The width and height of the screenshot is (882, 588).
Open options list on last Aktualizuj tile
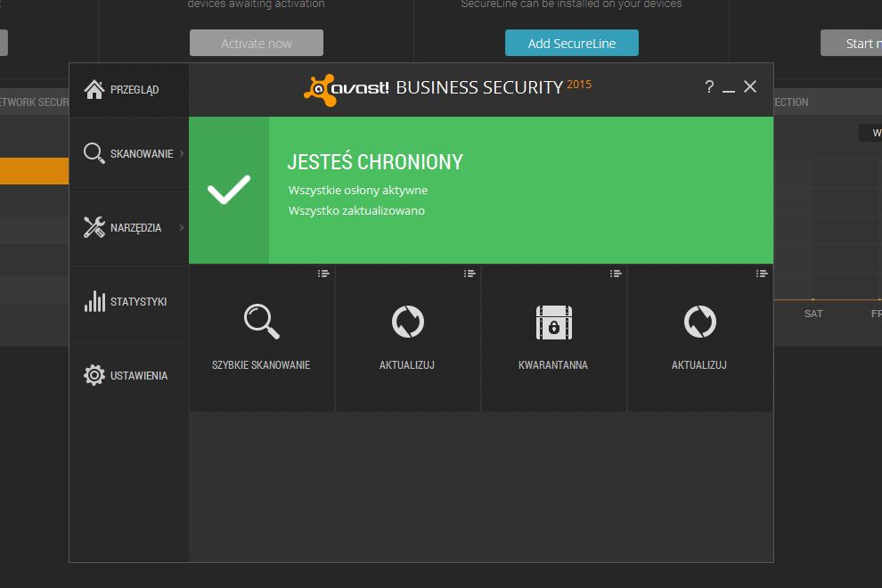(x=762, y=274)
